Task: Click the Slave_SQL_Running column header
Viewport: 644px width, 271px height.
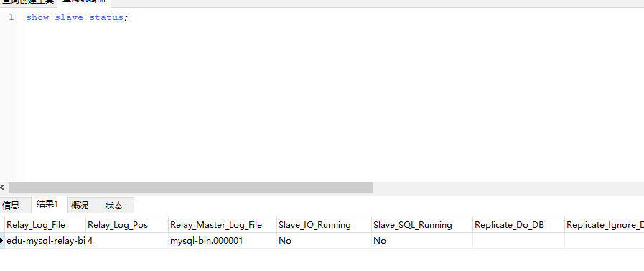Action: point(422,225)
